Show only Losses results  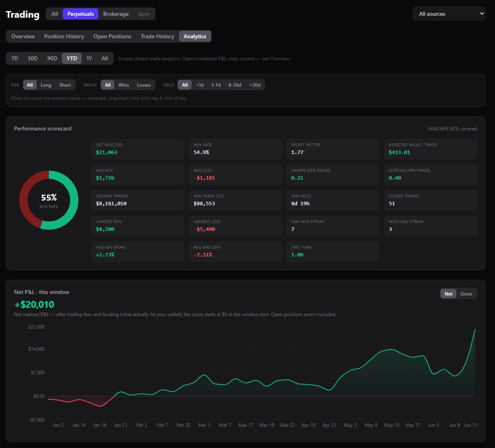point(144,85)
